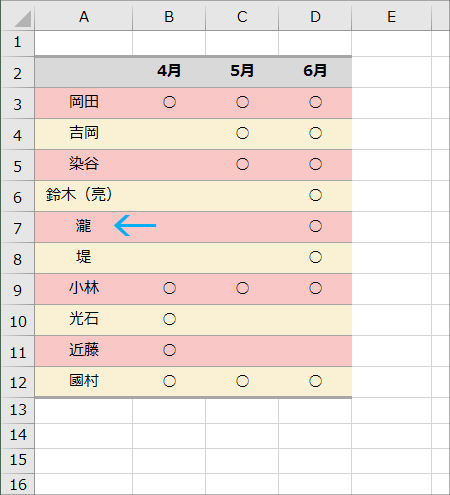
Task: Click the 4月 header cell
Action: coord(169,72)
